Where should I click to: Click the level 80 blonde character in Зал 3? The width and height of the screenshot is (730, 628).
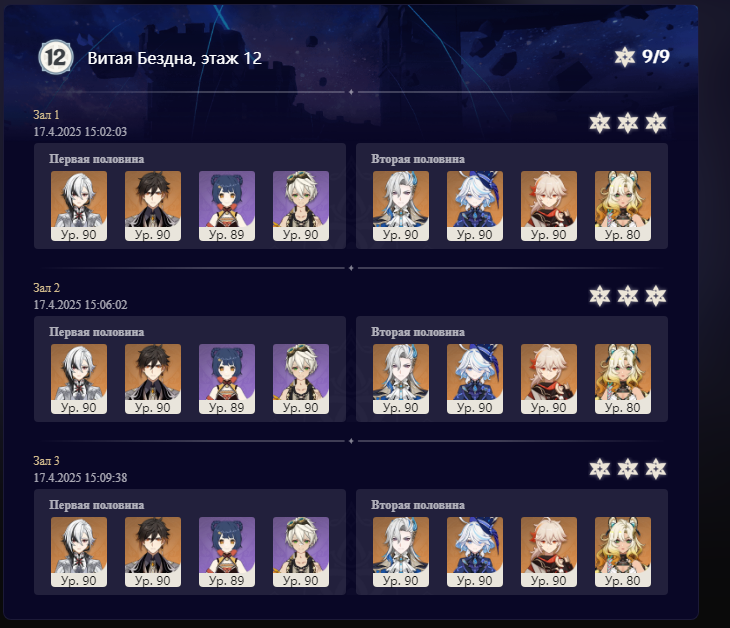[x=623, y=552]
